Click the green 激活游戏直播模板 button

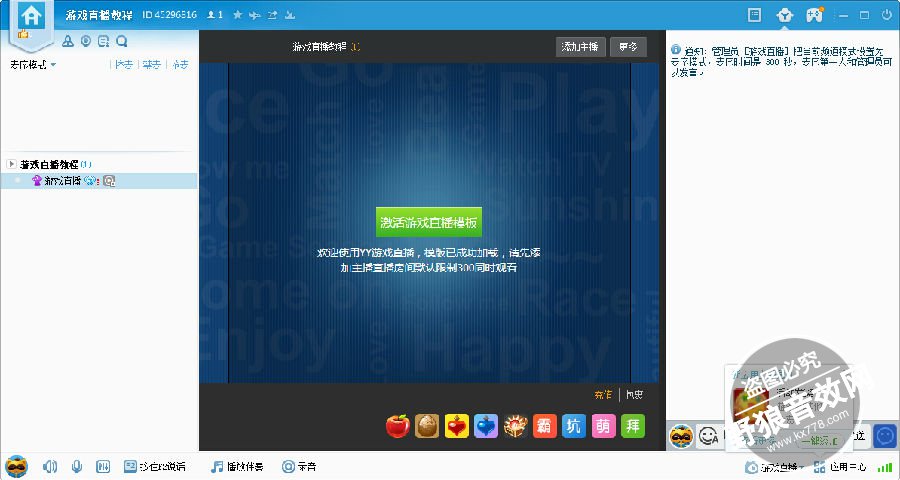pos(429,222)
